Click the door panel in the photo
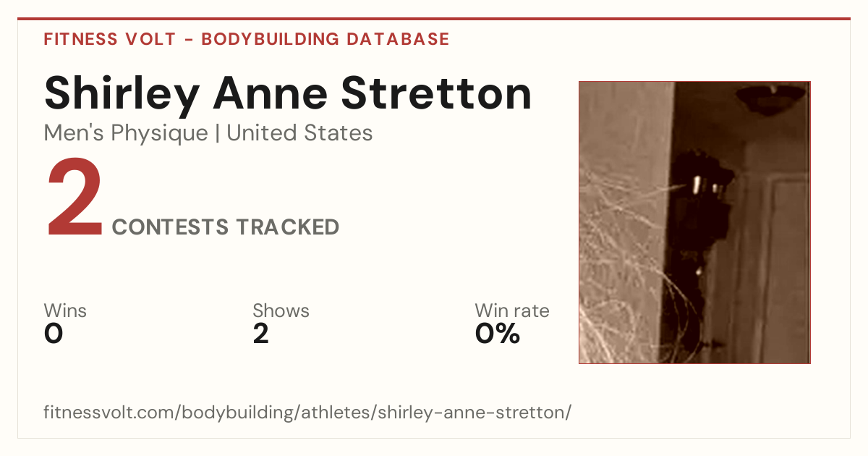Image resolution: width=868 pixels, height=456 pixels. [788, 268]
